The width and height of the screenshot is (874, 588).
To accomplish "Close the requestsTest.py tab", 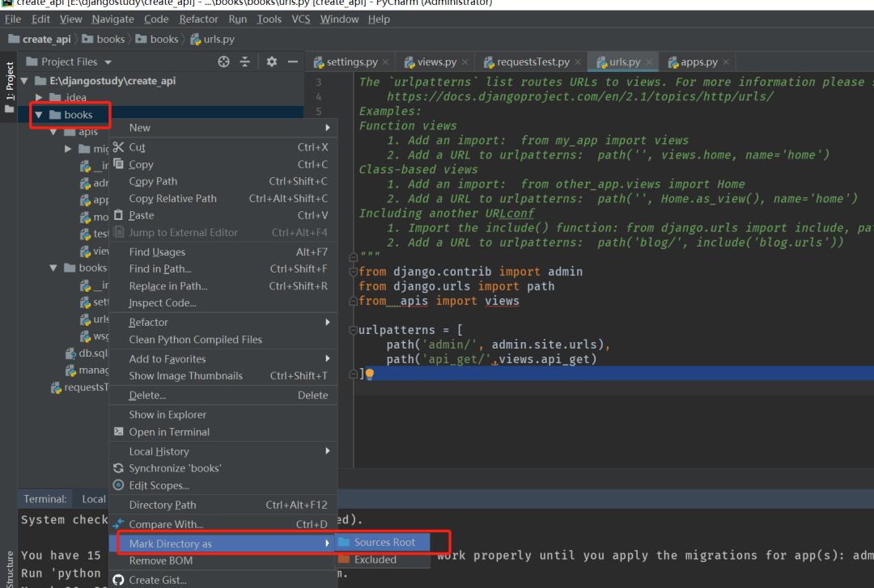I will click(x=578, y=61).
